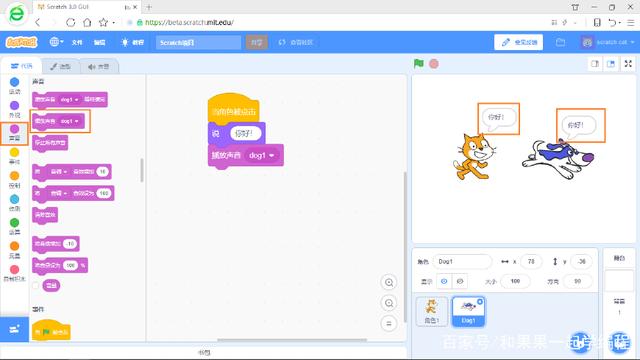Open the add extension button
640x360 pixels.
pyautogui.click(x=14, y=329)
